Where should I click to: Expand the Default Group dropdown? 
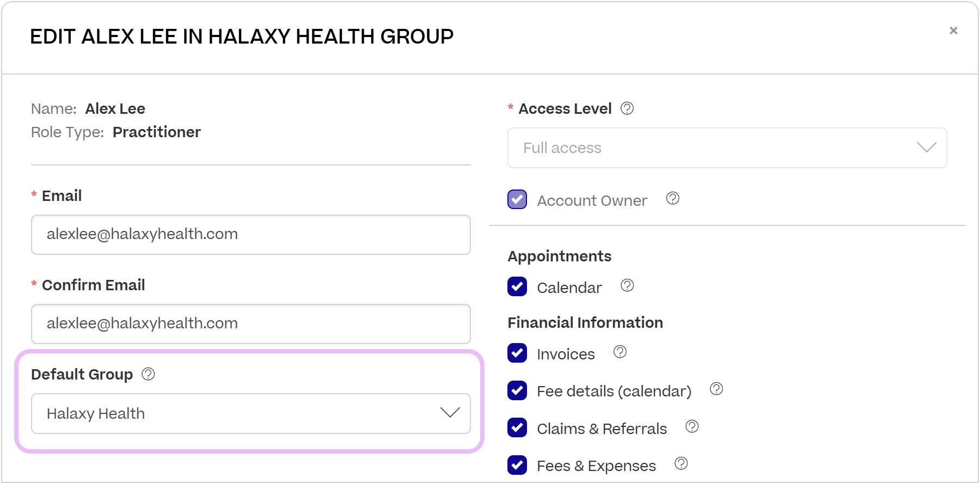coord(250,413)
